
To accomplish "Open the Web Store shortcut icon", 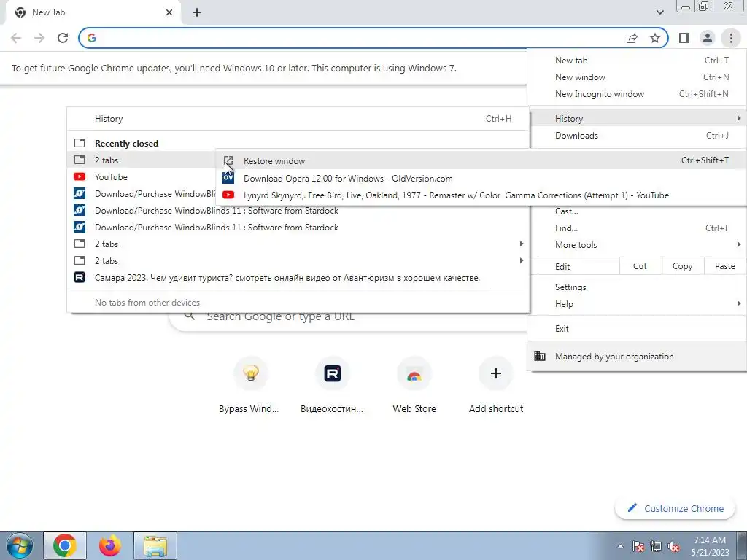I will point(414,373).
